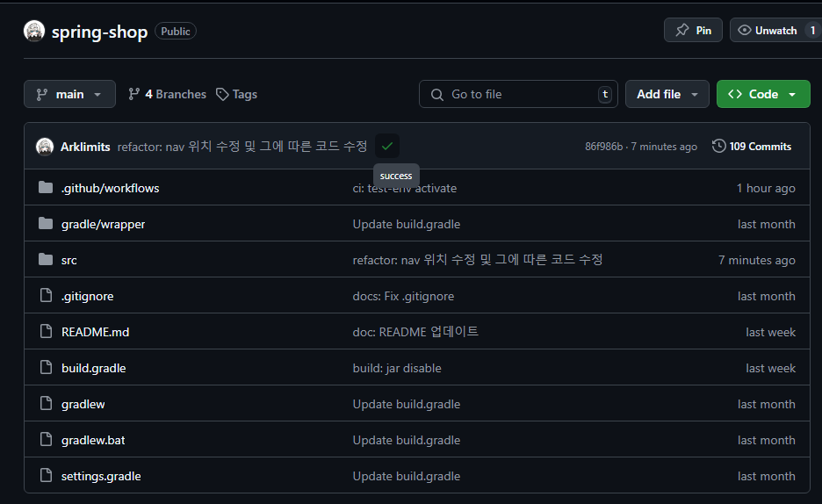
Task: Click the git branch icon in the main selector
Action: tap(42, 94)
